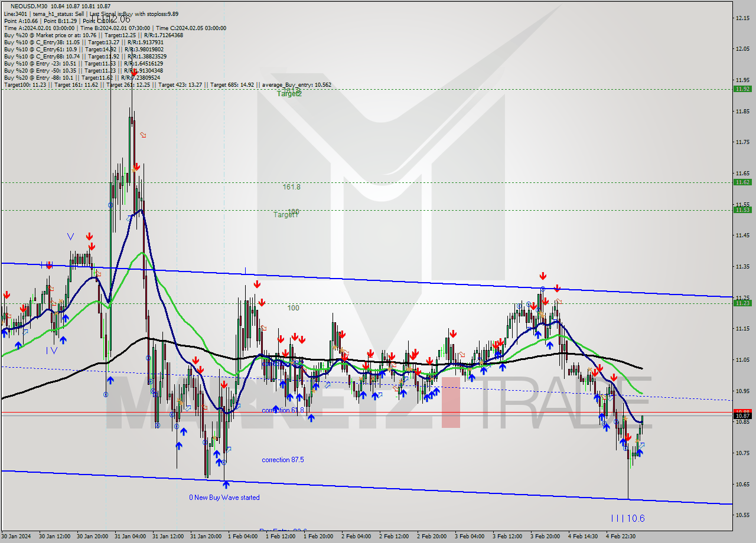
Task: Click the green 11.23 price tag
Action: [x=742, y=303]
